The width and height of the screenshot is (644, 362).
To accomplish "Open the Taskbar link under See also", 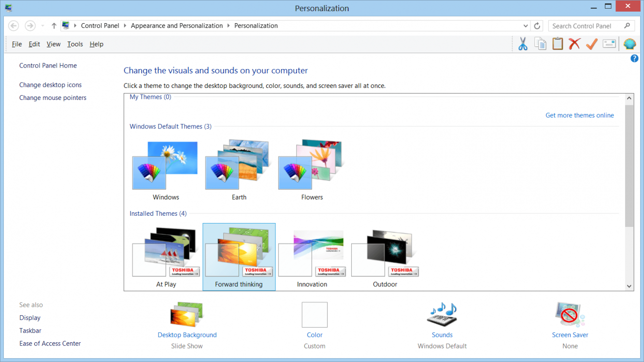I will coord(30,331).
